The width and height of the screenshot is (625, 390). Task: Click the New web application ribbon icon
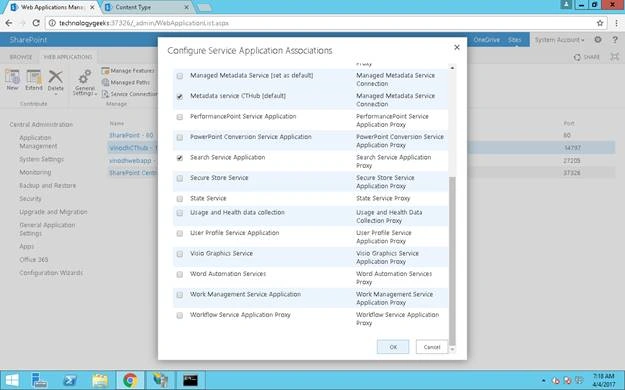[12, 80]
